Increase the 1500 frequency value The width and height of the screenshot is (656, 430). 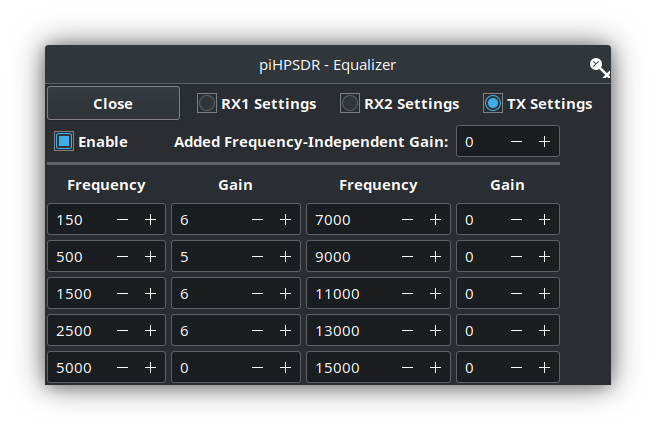[151, 293]
